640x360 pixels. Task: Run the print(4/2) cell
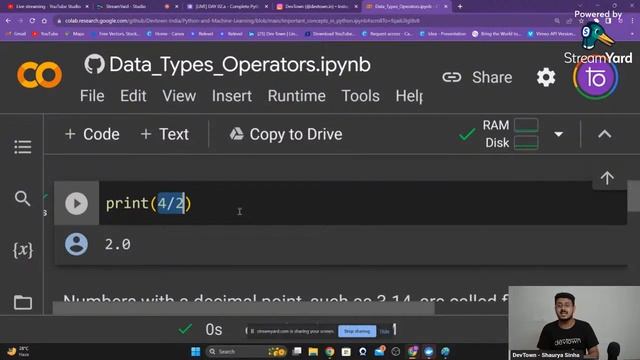pyautogui.click(x=76, y=203)
